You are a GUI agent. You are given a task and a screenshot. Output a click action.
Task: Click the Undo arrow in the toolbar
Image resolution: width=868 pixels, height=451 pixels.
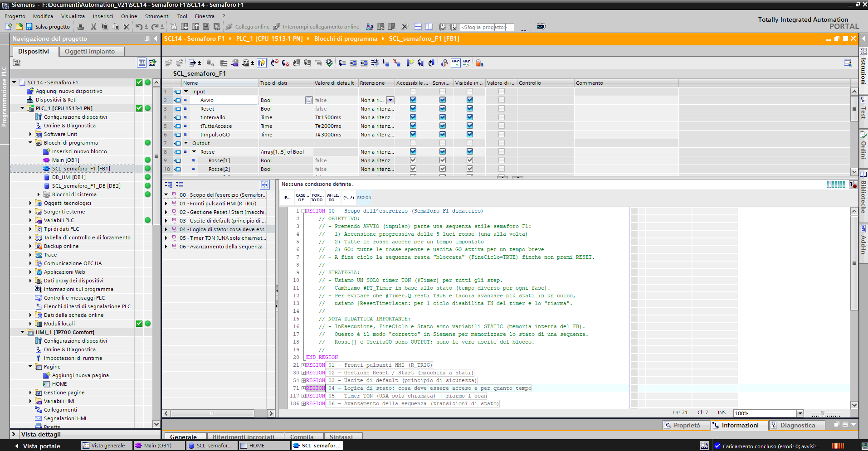click(139, 27)
